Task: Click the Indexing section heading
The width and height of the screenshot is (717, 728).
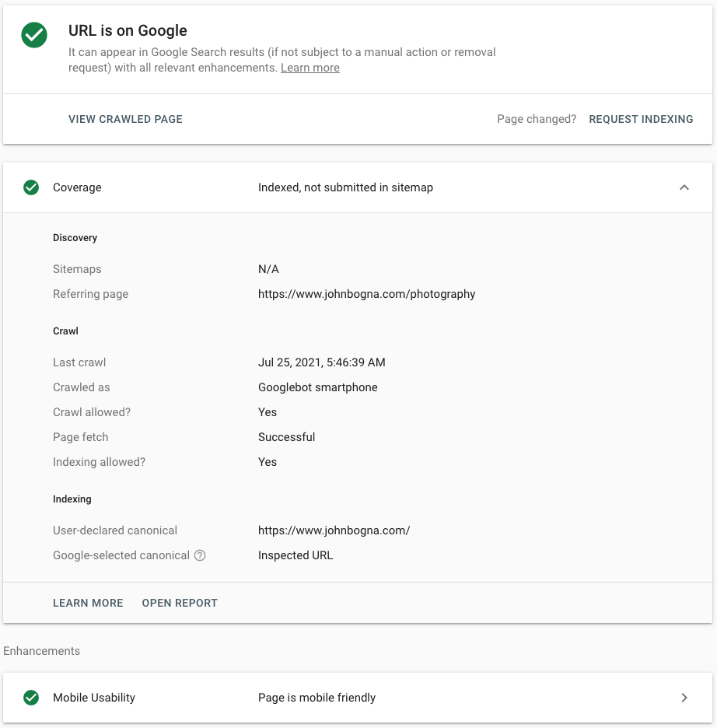Action: 72,499
